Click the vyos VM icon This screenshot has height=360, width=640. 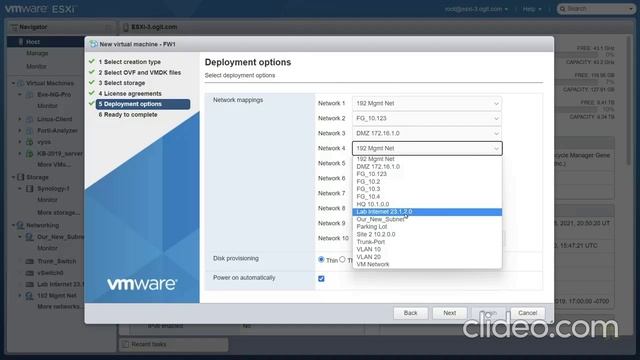29,142
